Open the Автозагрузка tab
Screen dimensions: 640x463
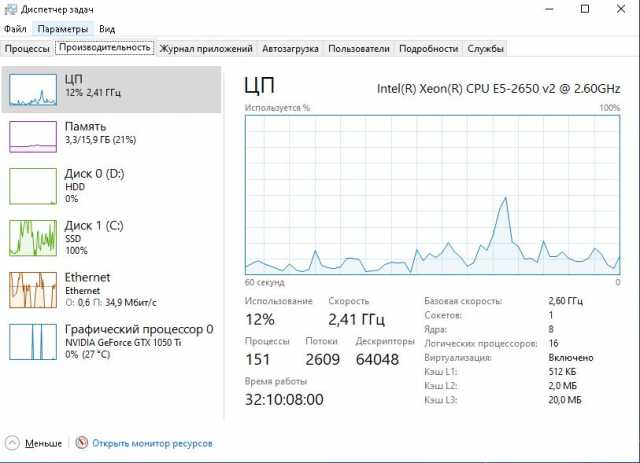(x=290, y=48)
